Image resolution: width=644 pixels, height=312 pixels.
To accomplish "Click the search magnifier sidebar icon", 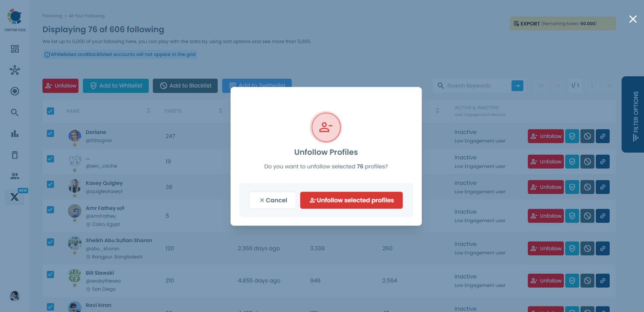I will [15, 112].
